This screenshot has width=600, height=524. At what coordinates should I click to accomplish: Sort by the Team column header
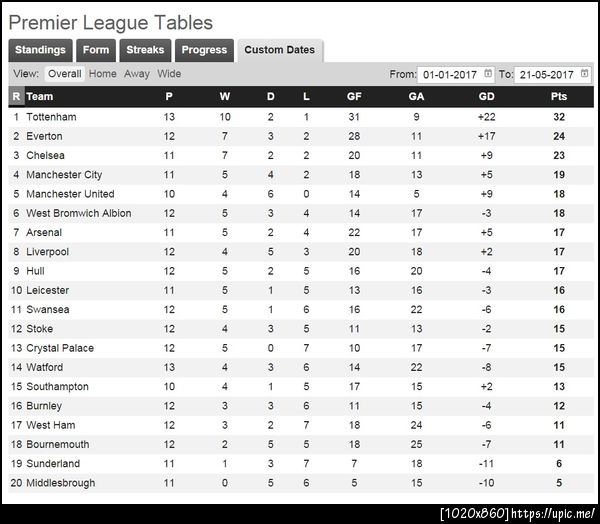tap(40, 97)
